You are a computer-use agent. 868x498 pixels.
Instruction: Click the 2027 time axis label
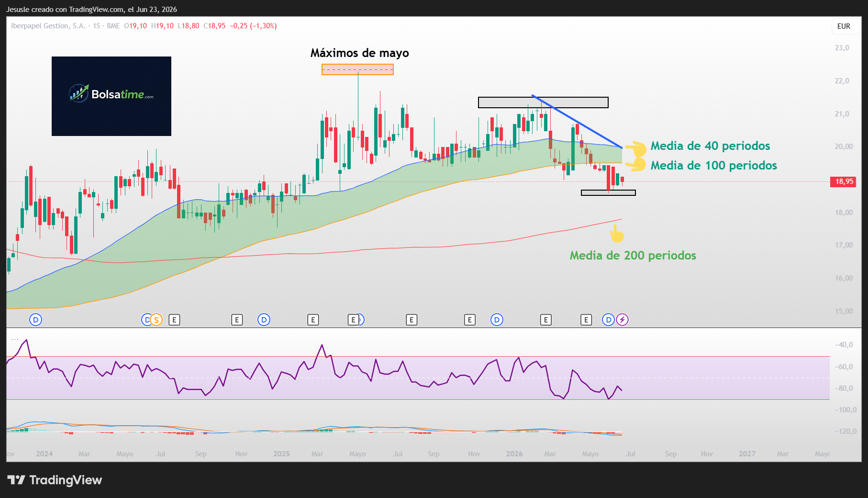coord(747,454)
